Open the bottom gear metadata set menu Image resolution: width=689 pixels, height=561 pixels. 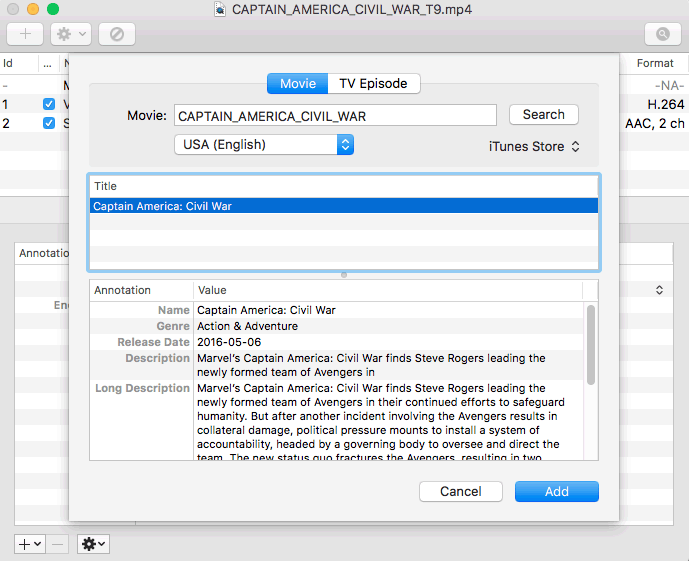click(x=93, y=544)
